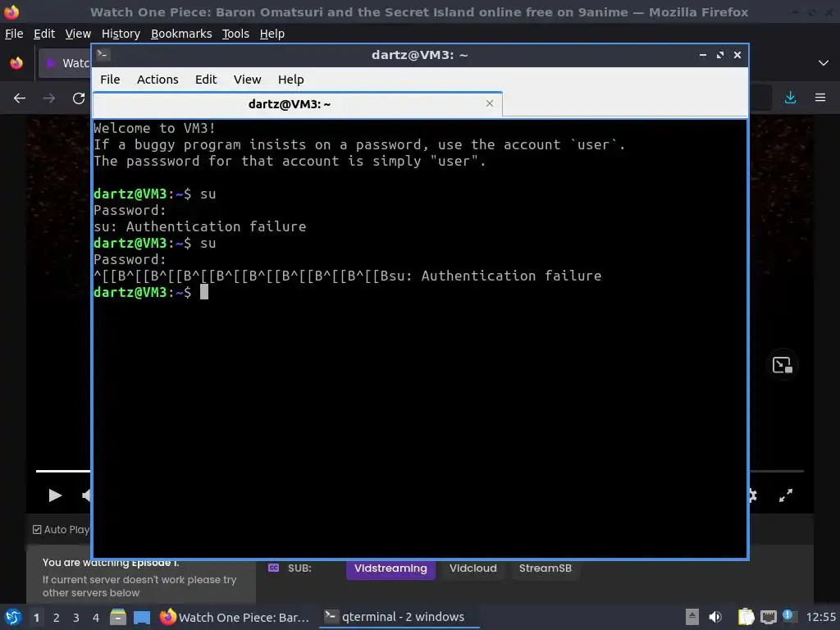Open Firefox History menu
The height and width of the screenshot is (630, 840).
(x=121, y=34)
